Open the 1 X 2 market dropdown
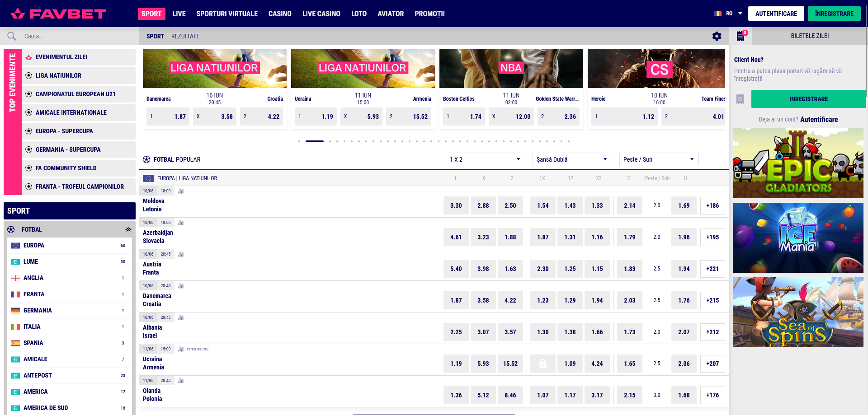Image resolution: width=868 pixels, height=415 pixels. point(485,159)
